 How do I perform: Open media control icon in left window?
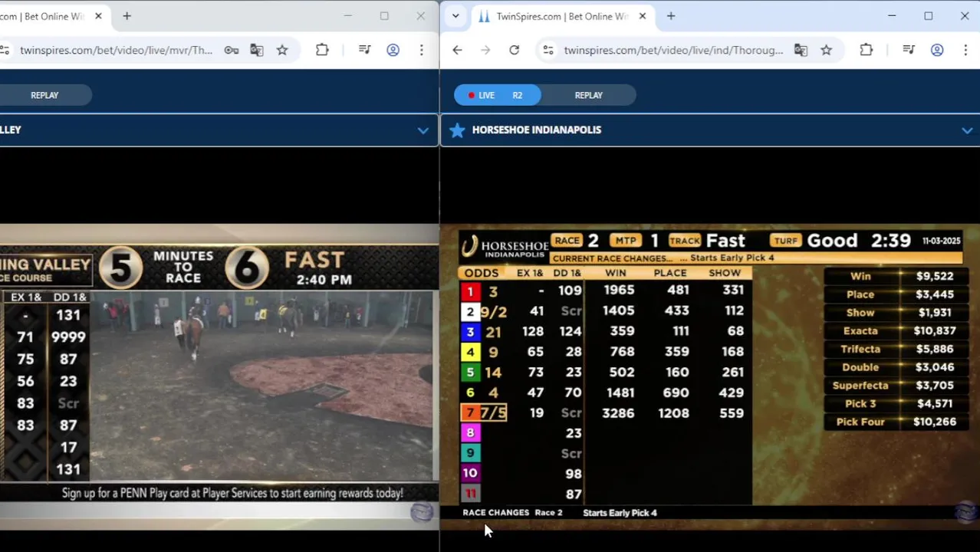coord(364,50)
